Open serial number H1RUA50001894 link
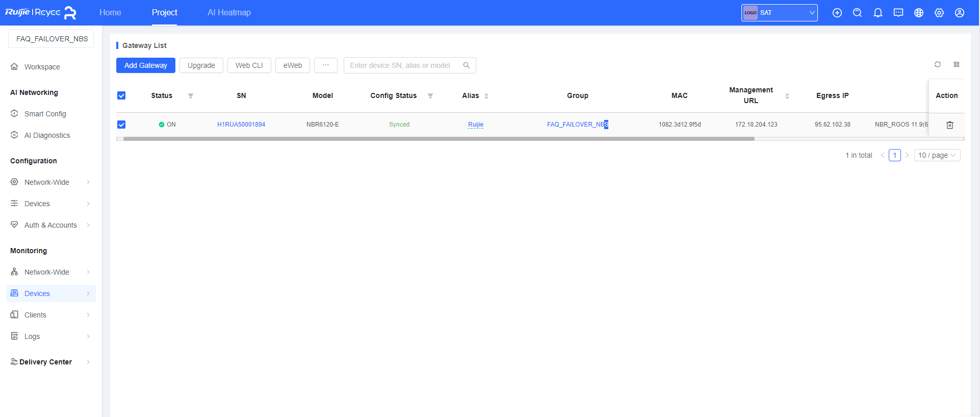The image size is (980, 417). 241,125
